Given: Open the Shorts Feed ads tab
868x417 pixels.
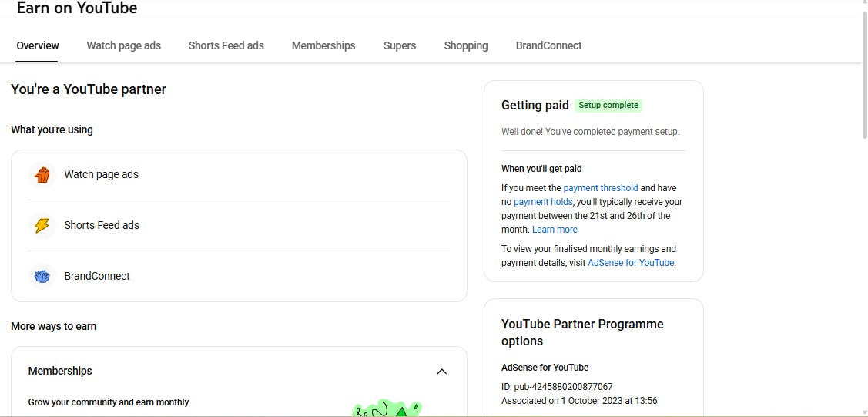Looking at the screenshot, I should click(226, 45).
